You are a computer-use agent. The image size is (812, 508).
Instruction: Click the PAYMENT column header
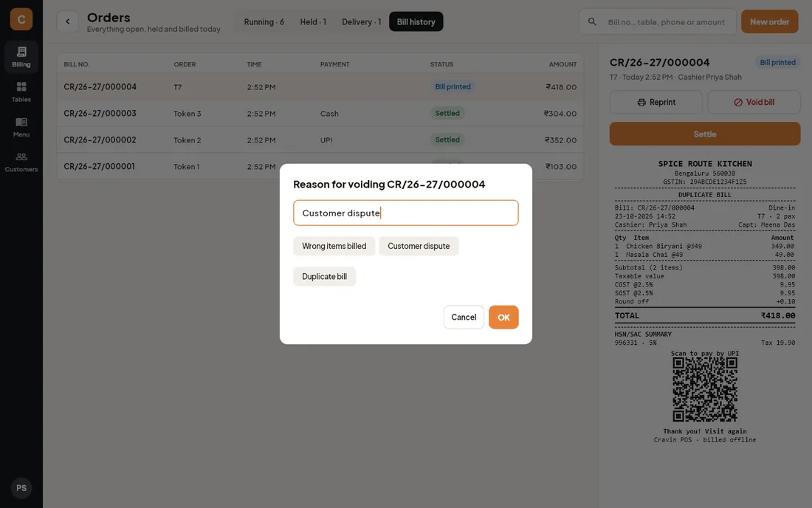334,64
